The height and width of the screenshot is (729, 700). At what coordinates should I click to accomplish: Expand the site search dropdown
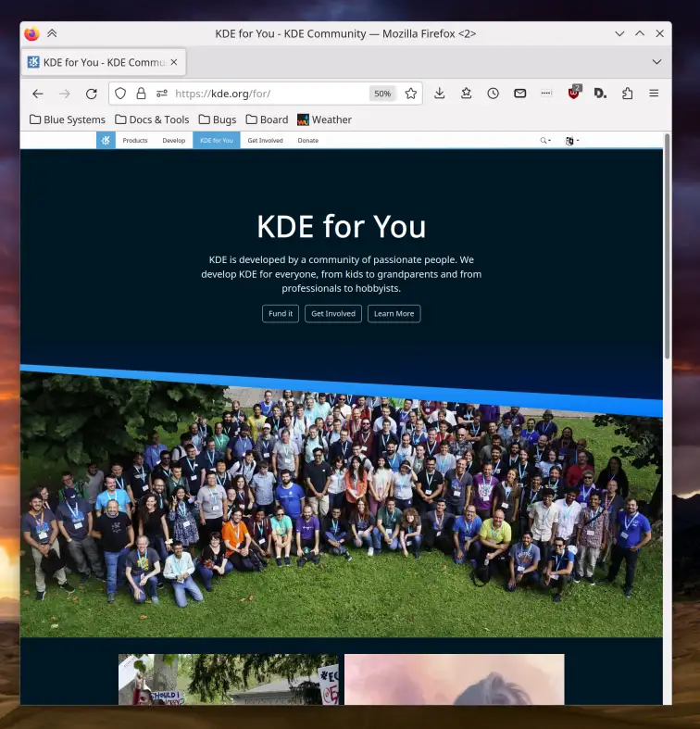545,141
